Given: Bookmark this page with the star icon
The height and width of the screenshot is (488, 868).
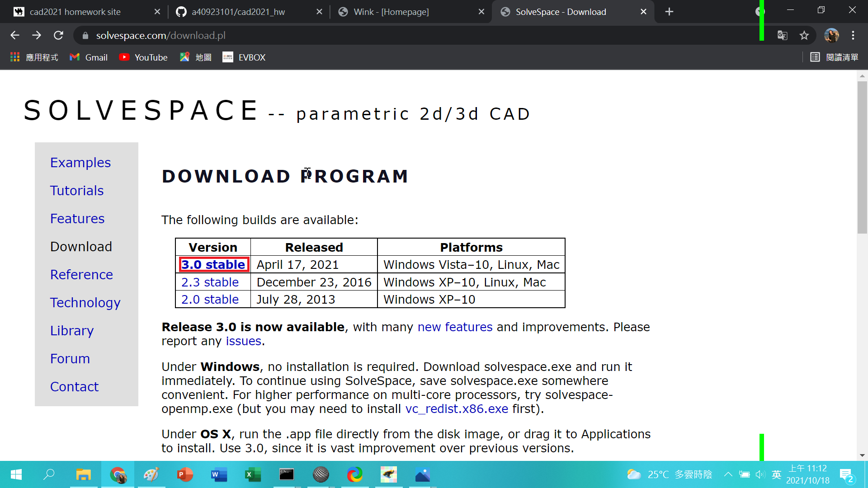Looking at the screenshot, I should [804, 35].
